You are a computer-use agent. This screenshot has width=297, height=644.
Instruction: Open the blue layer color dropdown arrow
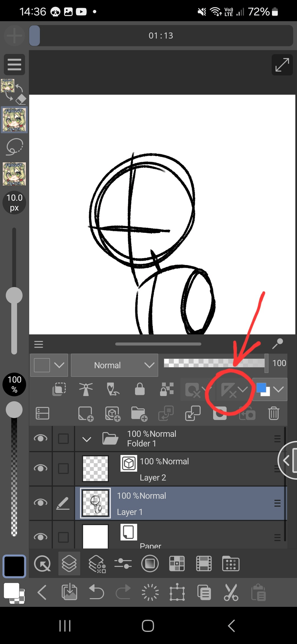click(x=278, y=389)
